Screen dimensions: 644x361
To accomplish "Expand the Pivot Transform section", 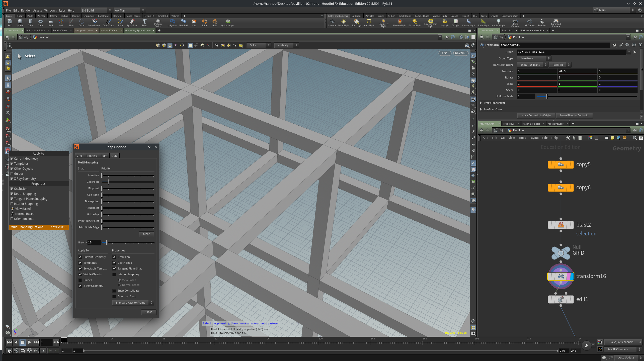I will click(481, 103).
